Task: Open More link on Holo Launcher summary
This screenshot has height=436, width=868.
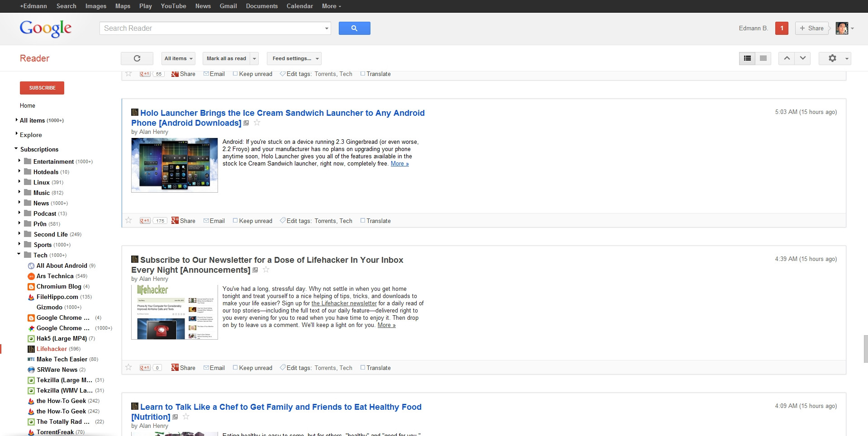Action: (x=400, y=164)
